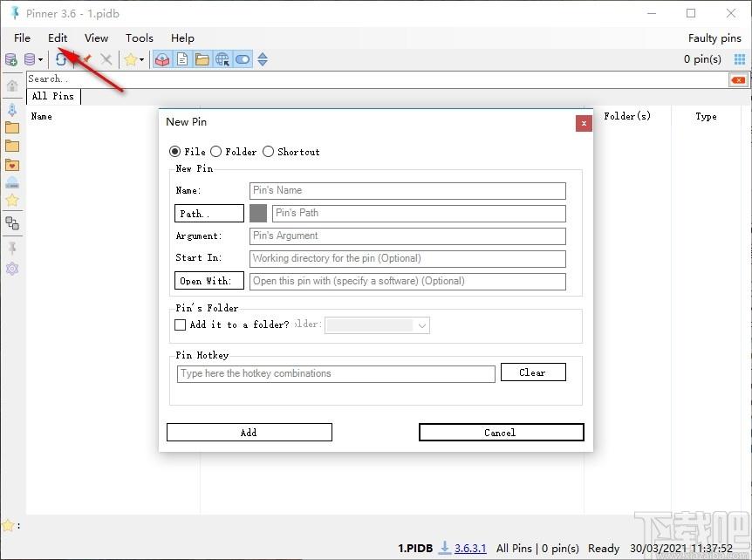Open the heart folder in the sidebar
752x560 pixels.
tap(12, 165)
